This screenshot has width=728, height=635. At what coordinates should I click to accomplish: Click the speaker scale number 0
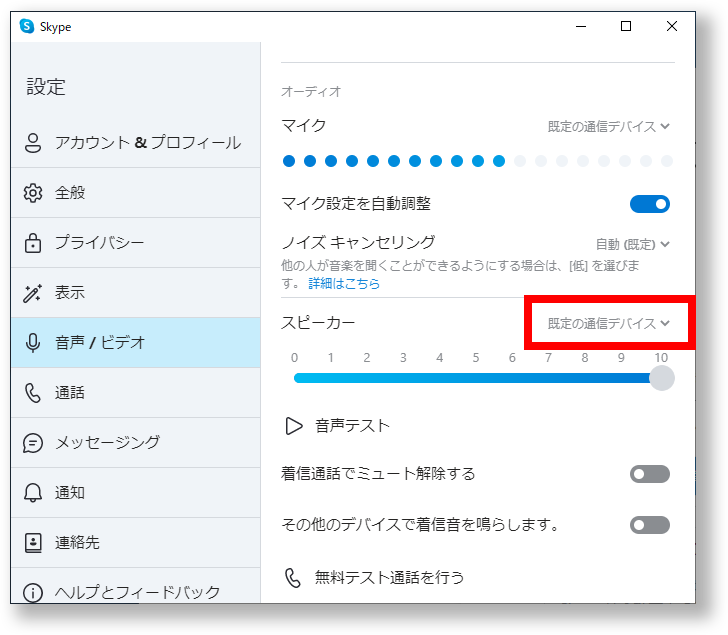tap(294, 358)
